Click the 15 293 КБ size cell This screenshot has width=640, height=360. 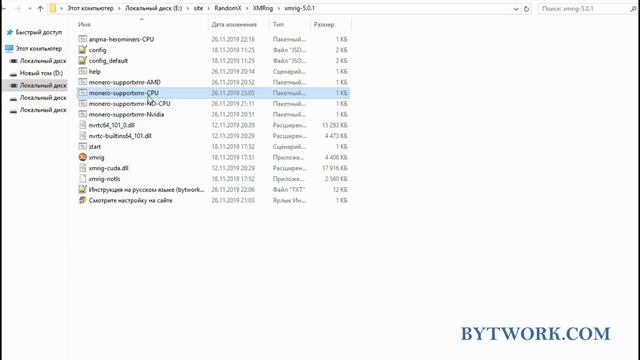335,125
